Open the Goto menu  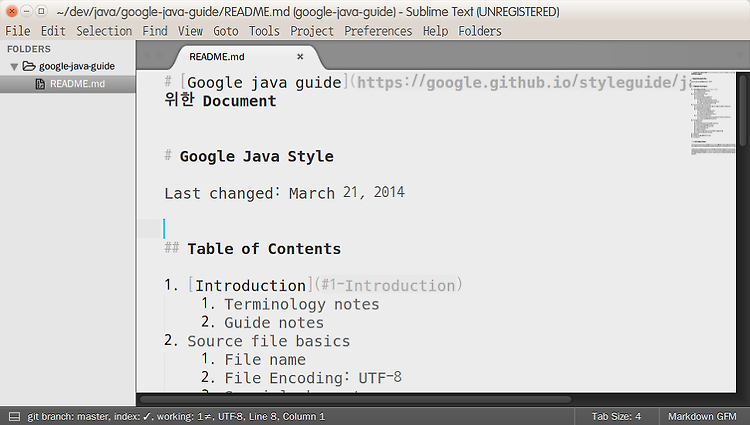tap(226, 31)
